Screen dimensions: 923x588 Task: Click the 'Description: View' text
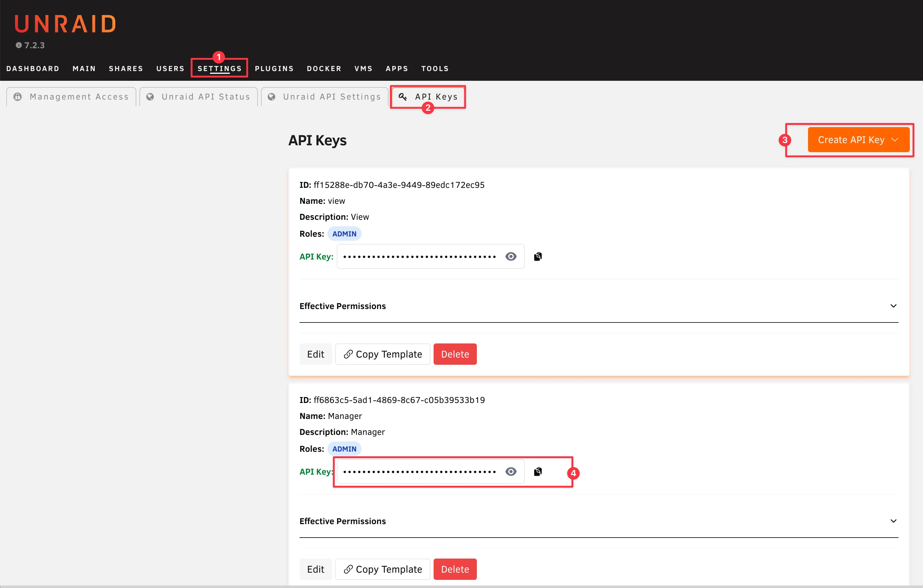[334, 217]
